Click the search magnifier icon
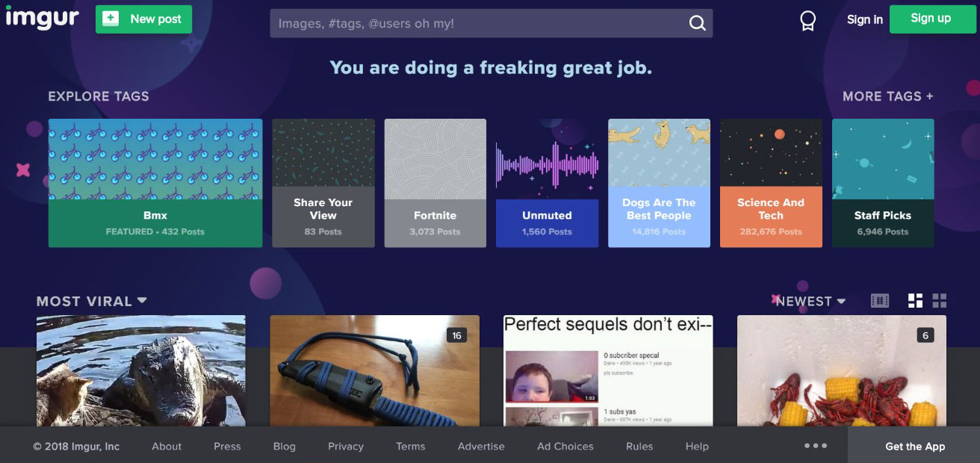980x463 pixels. click(x=697, y=23)
